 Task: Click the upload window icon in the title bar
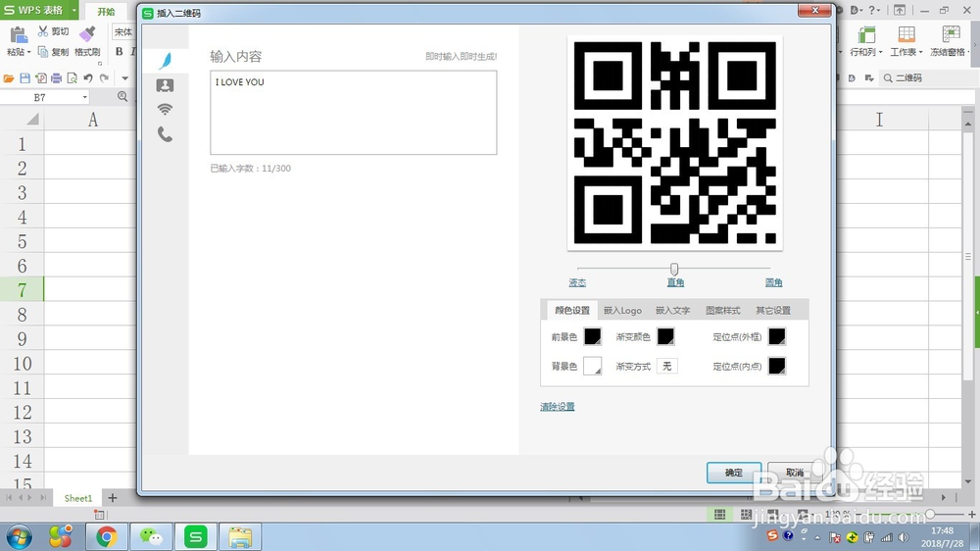tap(900, 10)
